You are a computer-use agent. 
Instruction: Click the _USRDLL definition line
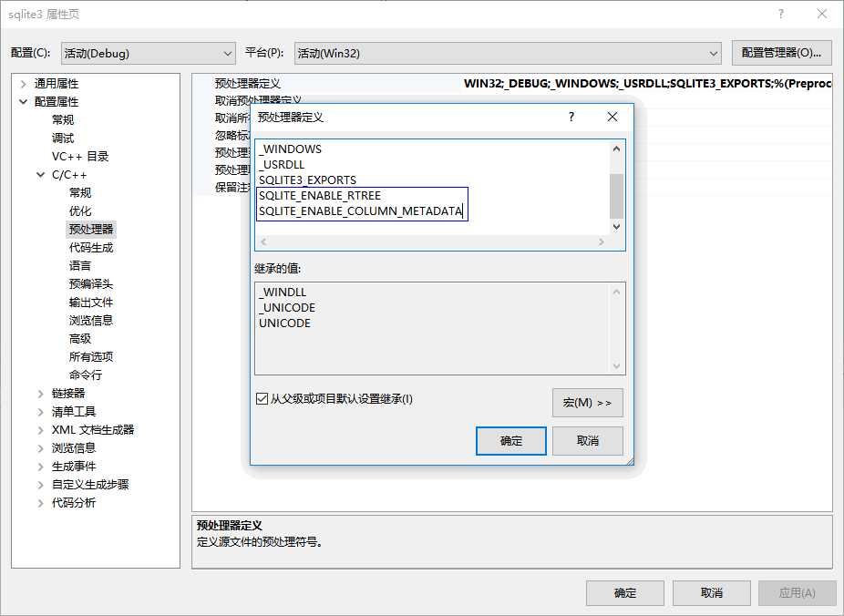coord(282,164)
